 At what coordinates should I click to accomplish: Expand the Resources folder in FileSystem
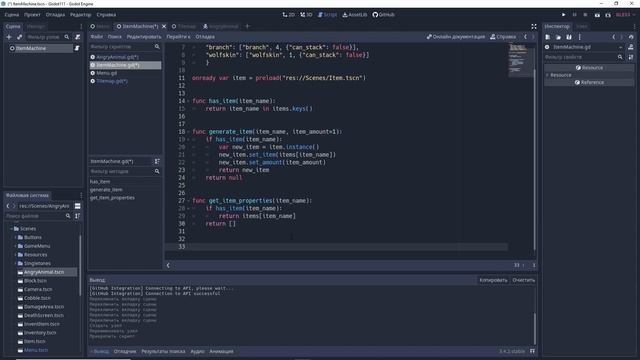pos(16,255)
